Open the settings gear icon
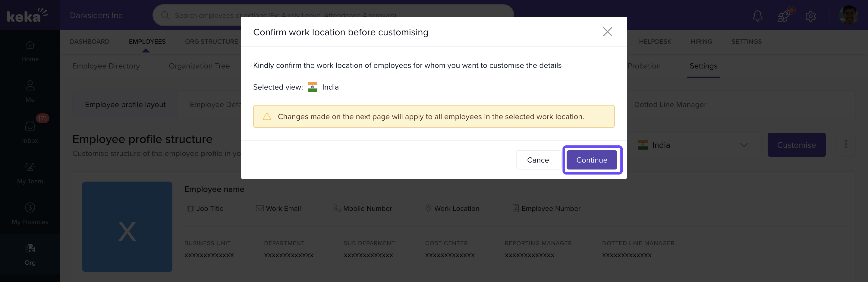This screenshot has width=868, height=282. [x=810, y=15]
